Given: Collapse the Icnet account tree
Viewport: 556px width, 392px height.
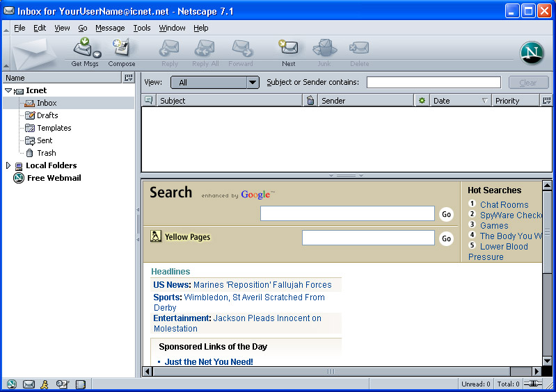Looking at the screenshot, I should 8,90.
